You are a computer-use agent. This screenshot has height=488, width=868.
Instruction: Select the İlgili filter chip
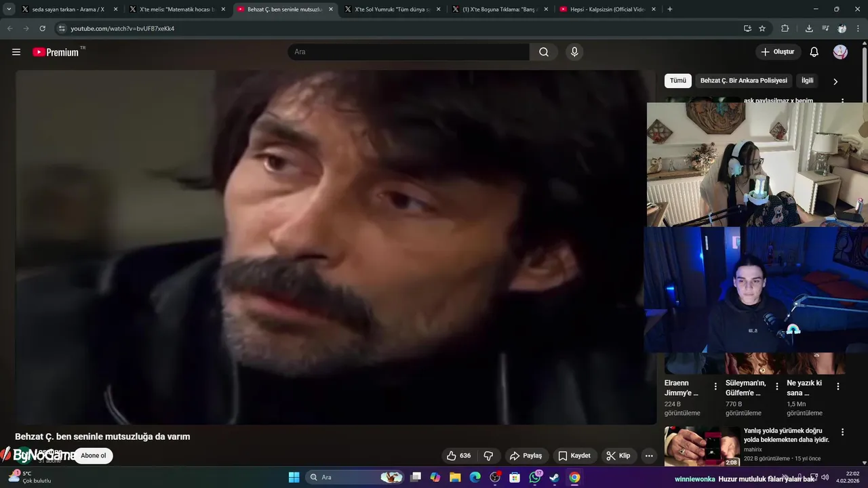[808, 81]
